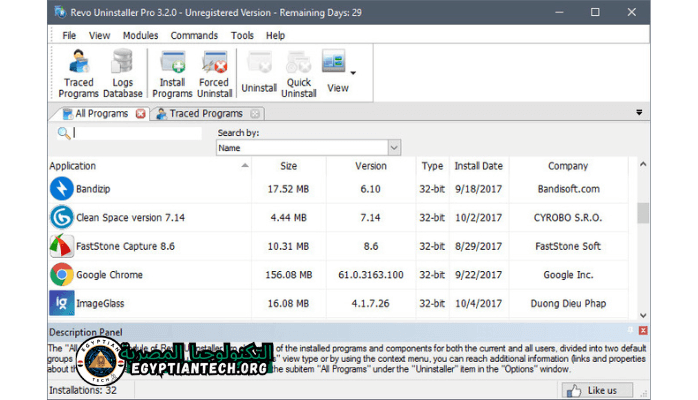Sort by the Application column header
The width and height of the screenshot is (698, 400).
tap(149, 166)
